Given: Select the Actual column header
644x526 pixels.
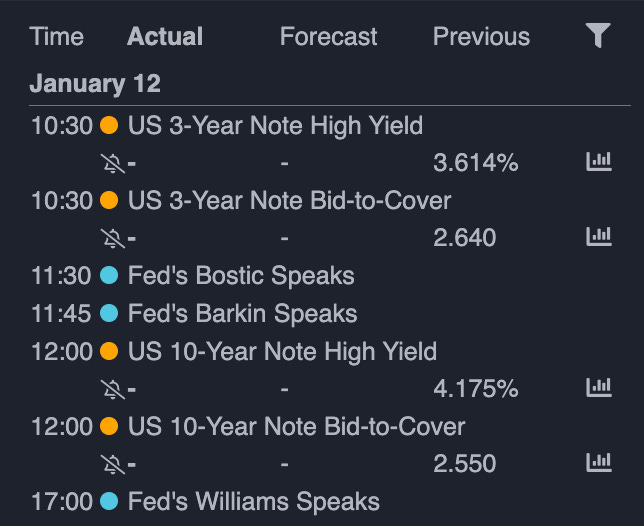Looking at the screenshot, I should [165, 37].
